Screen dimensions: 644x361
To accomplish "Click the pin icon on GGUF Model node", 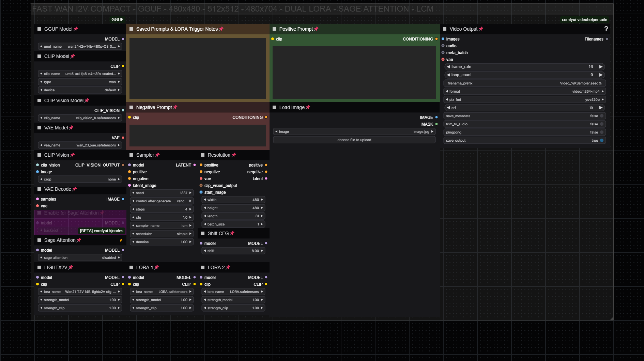I will point(76,29).
